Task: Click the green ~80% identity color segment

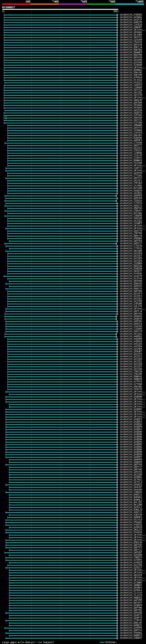Action: coord(101,4)
